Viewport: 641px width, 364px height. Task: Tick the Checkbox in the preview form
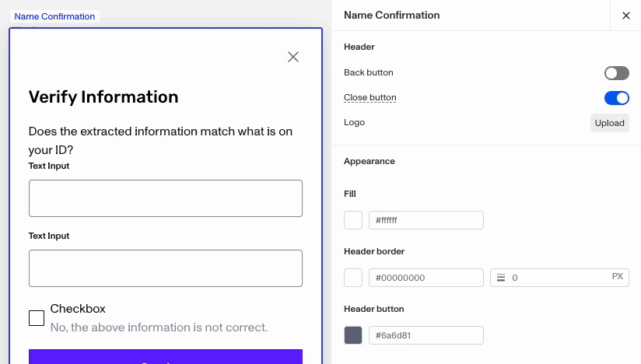click(37, 318)
